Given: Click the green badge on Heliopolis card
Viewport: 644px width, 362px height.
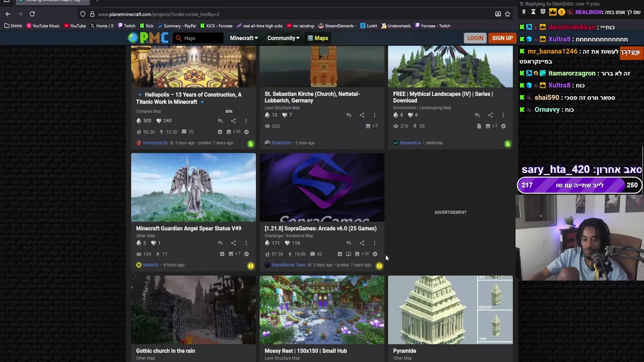Looking at the screenshot, I should (251, 144).
